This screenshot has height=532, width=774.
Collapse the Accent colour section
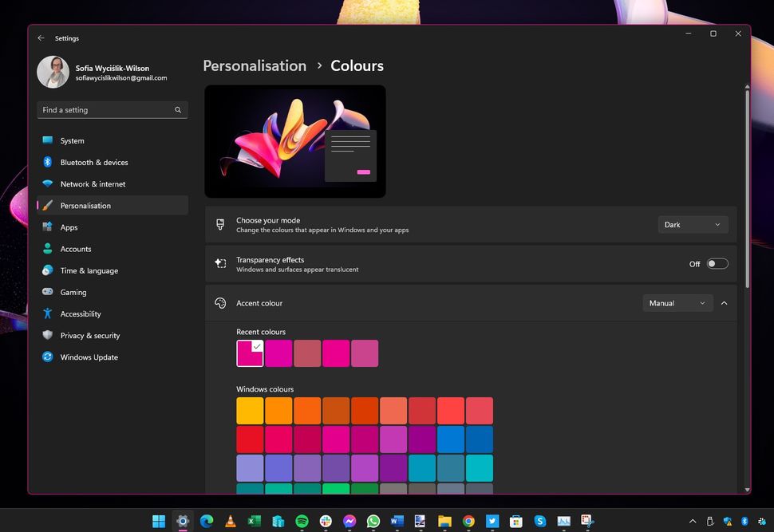(724, 303)
